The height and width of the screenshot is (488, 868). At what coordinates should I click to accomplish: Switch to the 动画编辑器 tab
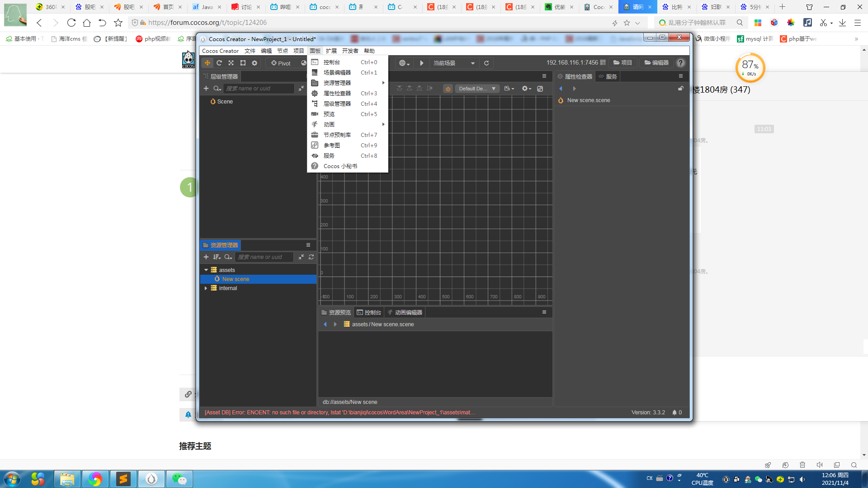pos(405,313)
